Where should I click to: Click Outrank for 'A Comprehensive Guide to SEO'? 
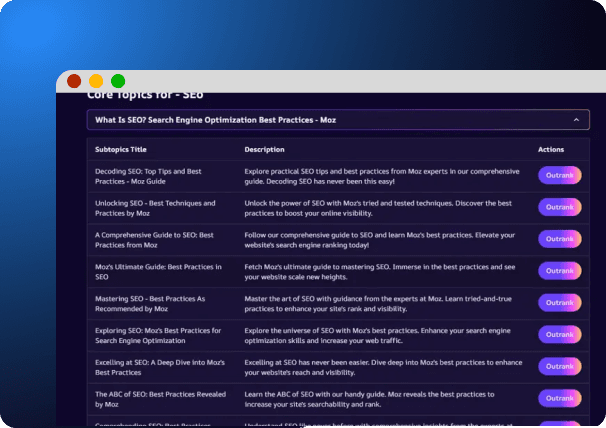point(560,239)
